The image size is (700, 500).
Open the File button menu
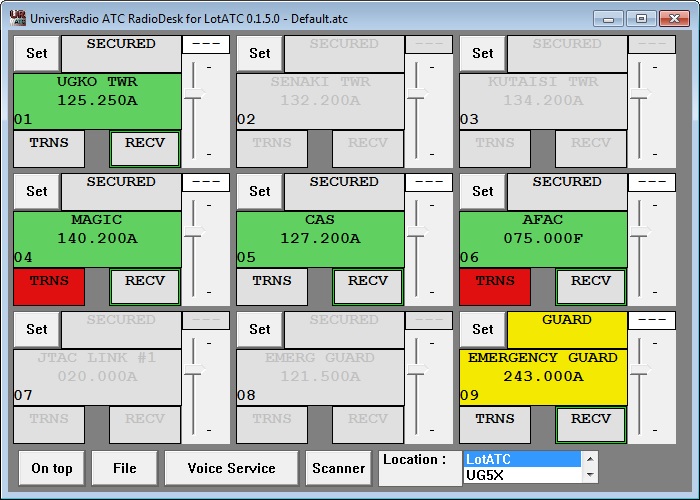125,468
